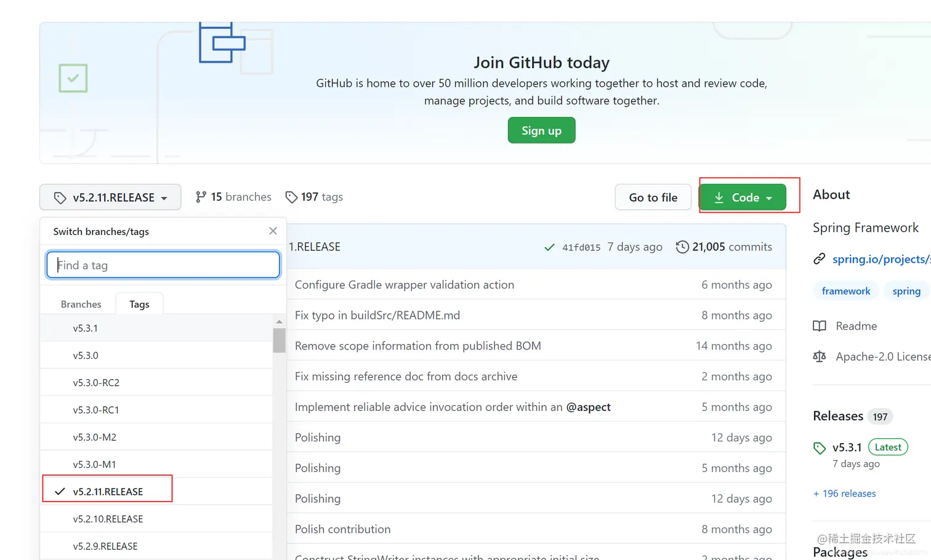Open the green Code dropdown button
Image resolution: width=931 pixels, height=560 pixels.
click(743, 198)
